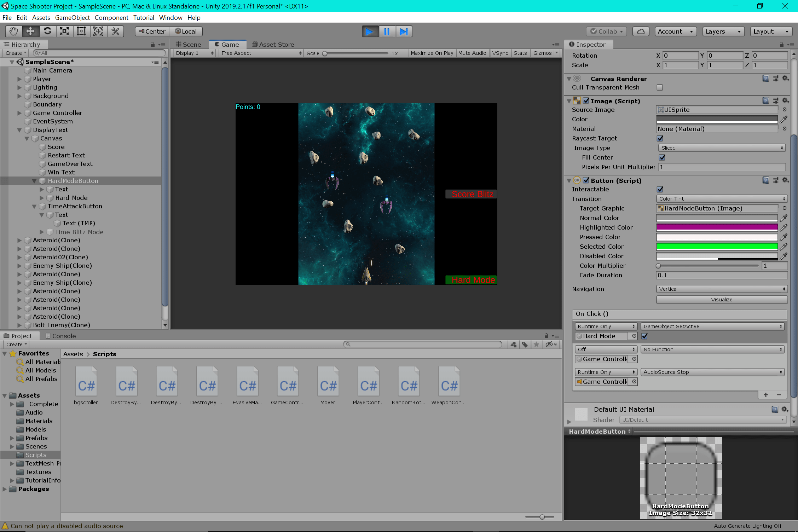
Task: Pause the game playback
Action: [387, 31]
